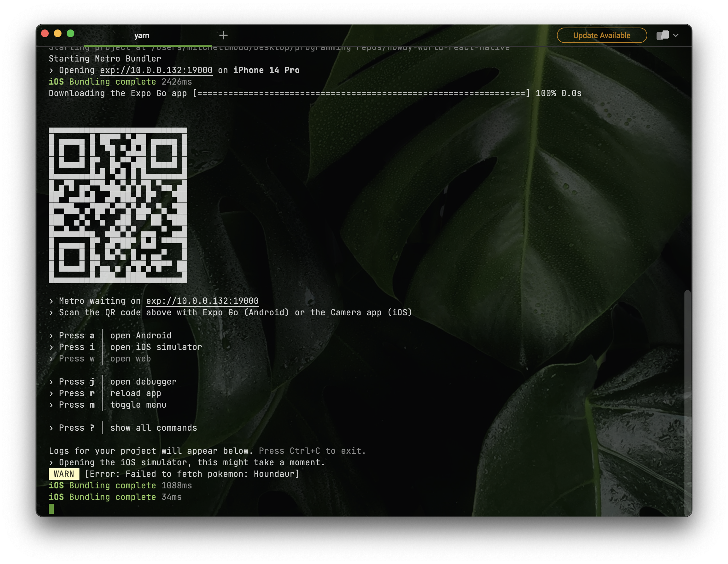Click the '100% 0.0s' download status
Image resolution: width=728 pixels, height=564 pixels.
[559, 93]
